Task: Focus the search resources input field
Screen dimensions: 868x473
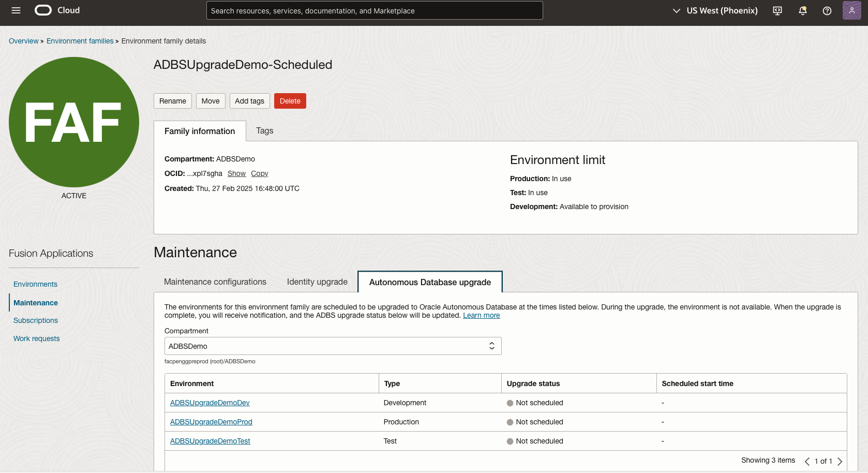Action: pos(375,10)
